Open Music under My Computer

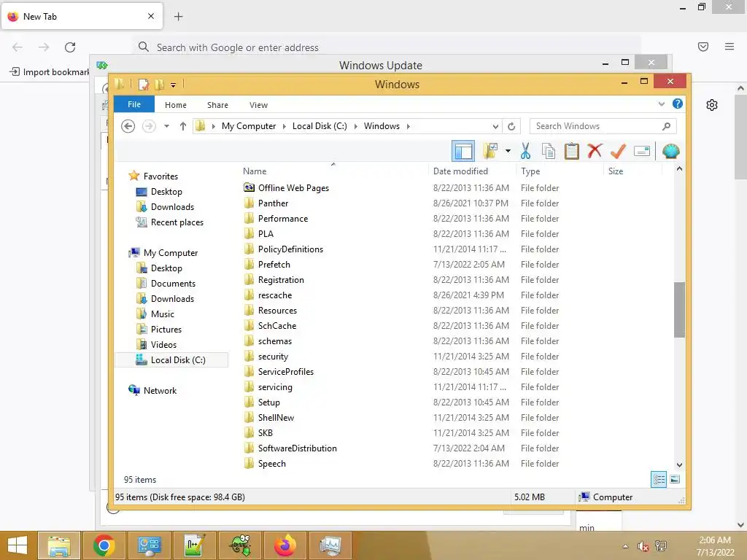pos(162,314)
